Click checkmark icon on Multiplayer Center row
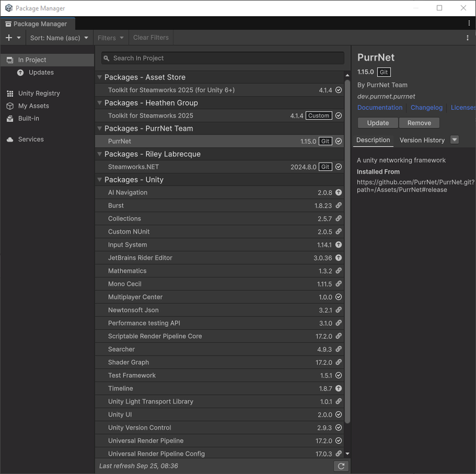476x474 pixels. 338,297
